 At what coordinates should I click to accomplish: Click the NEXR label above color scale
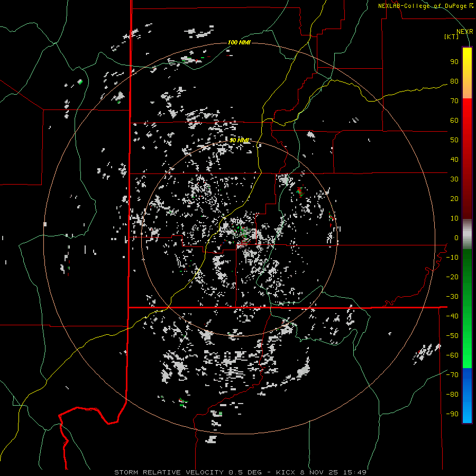(x=465, y=32)
